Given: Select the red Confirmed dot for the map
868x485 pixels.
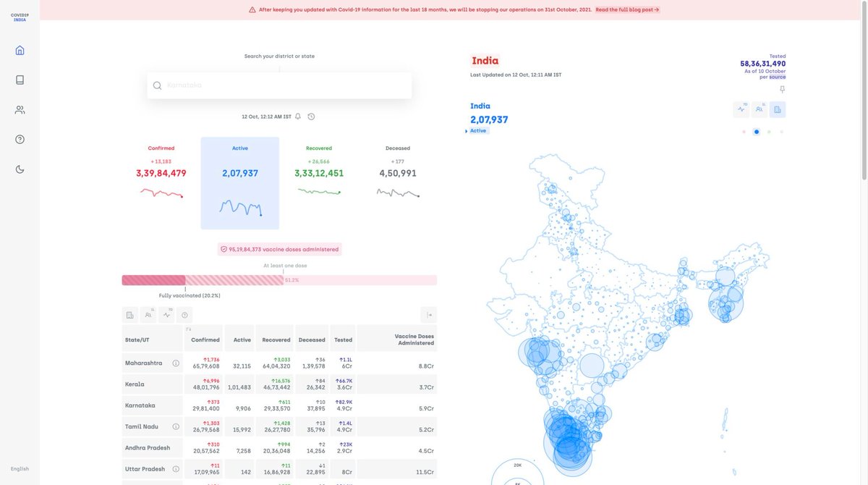Looking at the screenshot, I should [744, 132].
